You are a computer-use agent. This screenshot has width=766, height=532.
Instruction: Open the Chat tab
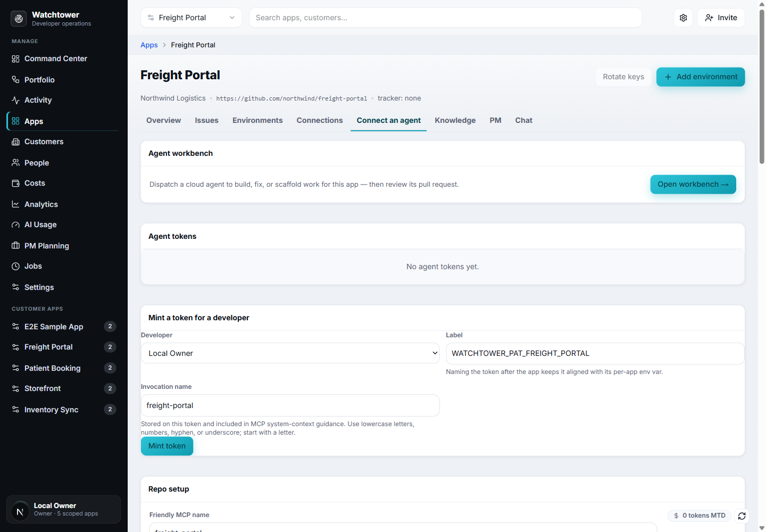click(523, 120)
